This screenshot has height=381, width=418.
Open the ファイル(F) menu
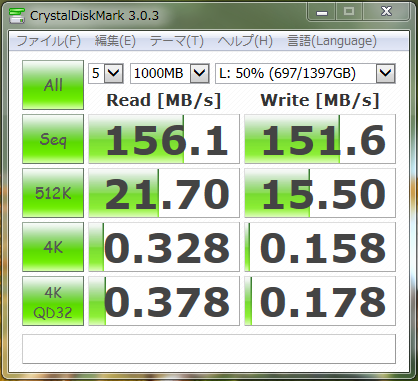pos(49,41)
